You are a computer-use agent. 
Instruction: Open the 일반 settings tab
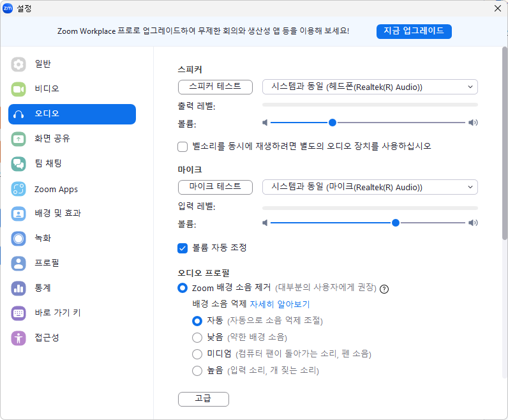click(x=72, y=64)
